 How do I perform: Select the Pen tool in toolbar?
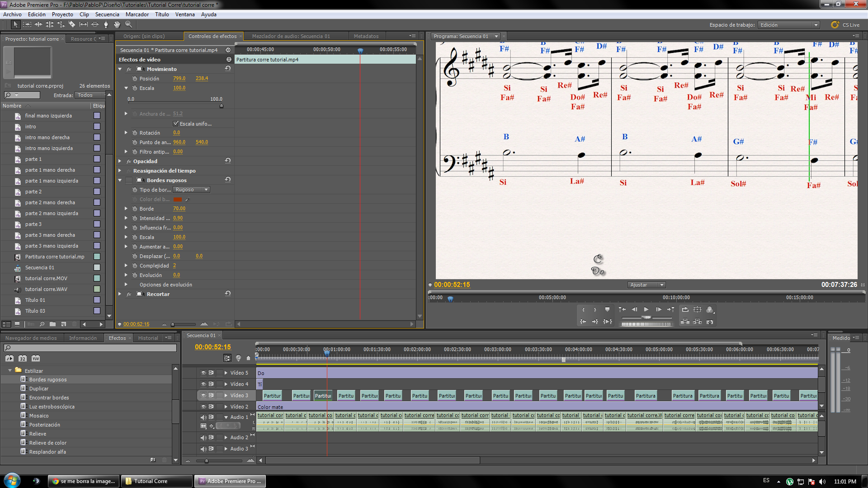coord(106,24)
